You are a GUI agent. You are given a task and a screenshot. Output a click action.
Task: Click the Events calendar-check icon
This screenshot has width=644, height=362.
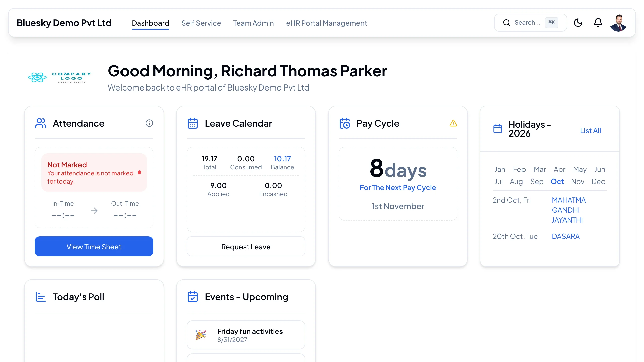pyautogui.click(x=193, y=297)
